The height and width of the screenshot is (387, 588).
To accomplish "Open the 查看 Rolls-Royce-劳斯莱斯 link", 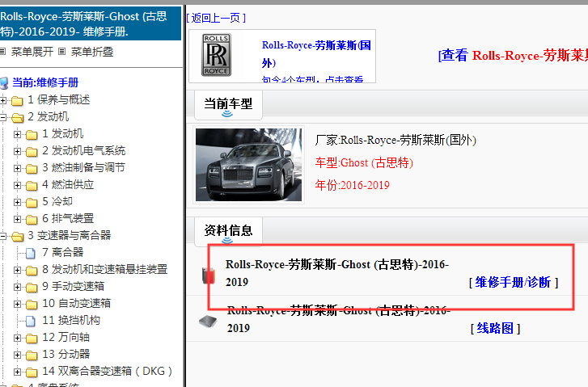I will (x=513, y=56).
